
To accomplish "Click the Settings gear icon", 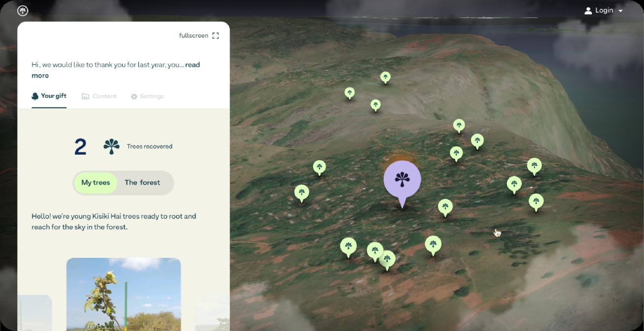I will (134, 97).
